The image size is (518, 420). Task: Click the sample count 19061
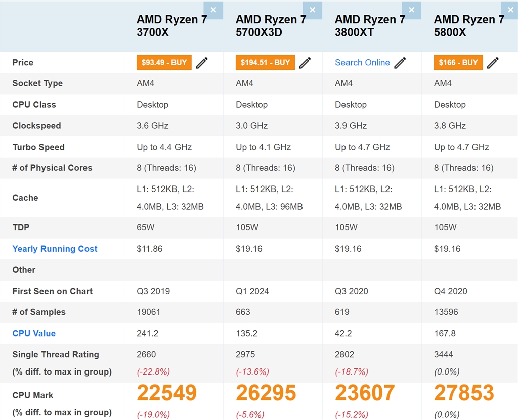(149, 312)
